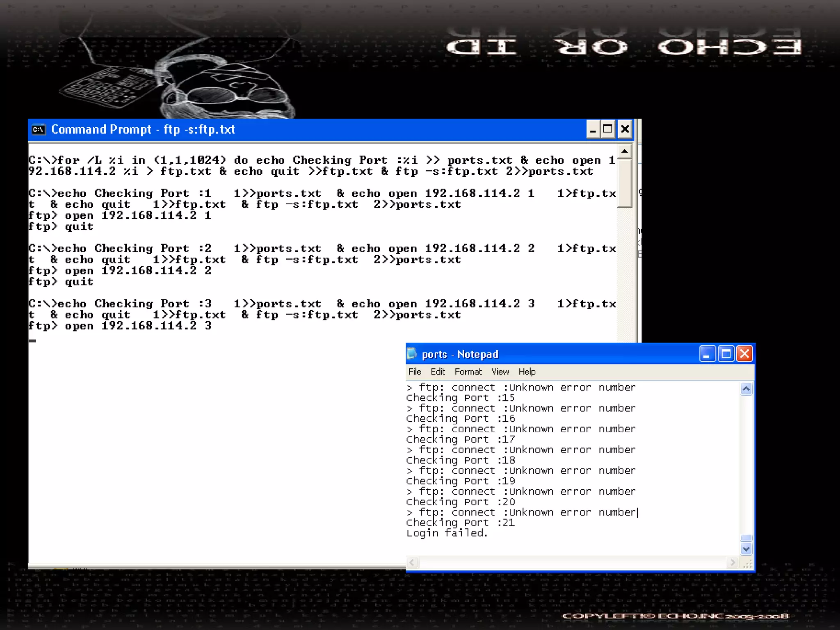
Task: Open the Help menu in Notepad
Action: point(527,372)
